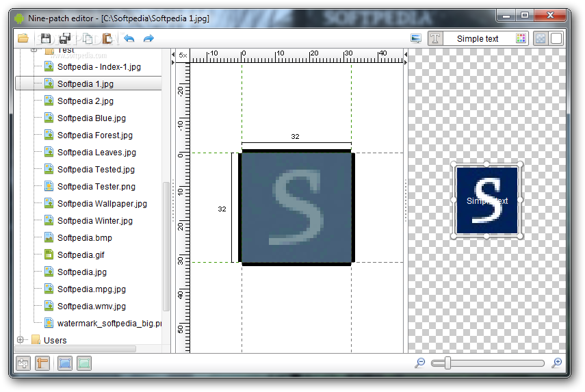Zoom in the preview magnifier
This screenshot has height=392, width=585.
click(x=557, y=363)
